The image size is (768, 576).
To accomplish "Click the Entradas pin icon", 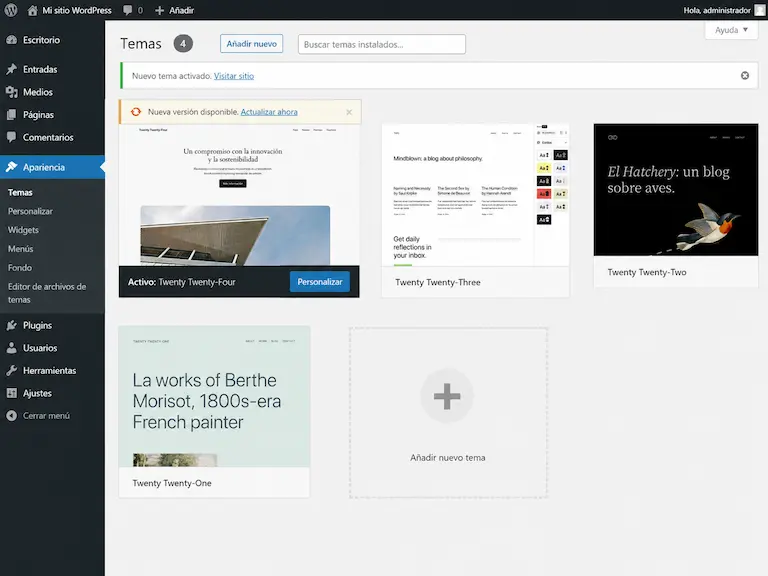I will [x=12, y=69].
